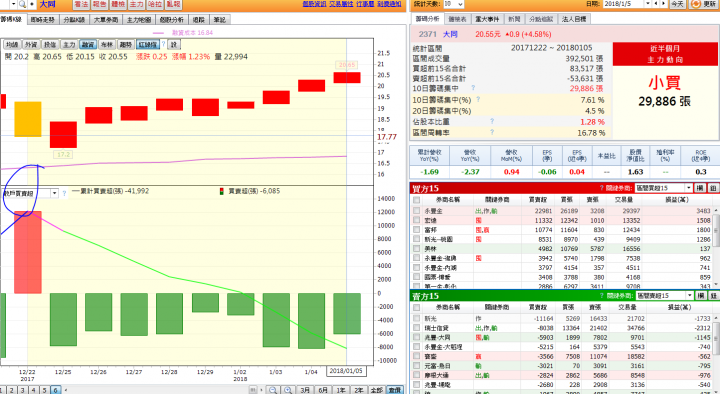This screenshot has height=394, width=720.
Task: Switch to the 主力地圖 tab
Action: [139, 20]
